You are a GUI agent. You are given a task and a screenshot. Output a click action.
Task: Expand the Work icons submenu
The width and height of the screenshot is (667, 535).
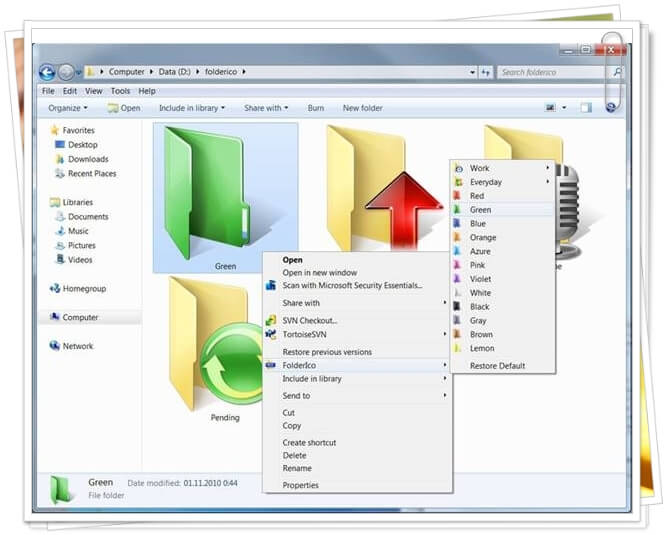[503, 168]
